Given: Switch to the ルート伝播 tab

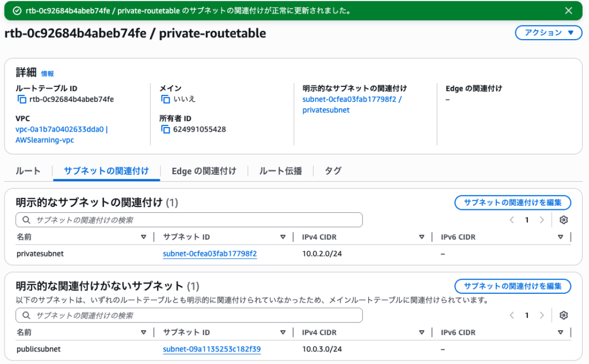Looking at the screenshot, I should tap(280, 171).
